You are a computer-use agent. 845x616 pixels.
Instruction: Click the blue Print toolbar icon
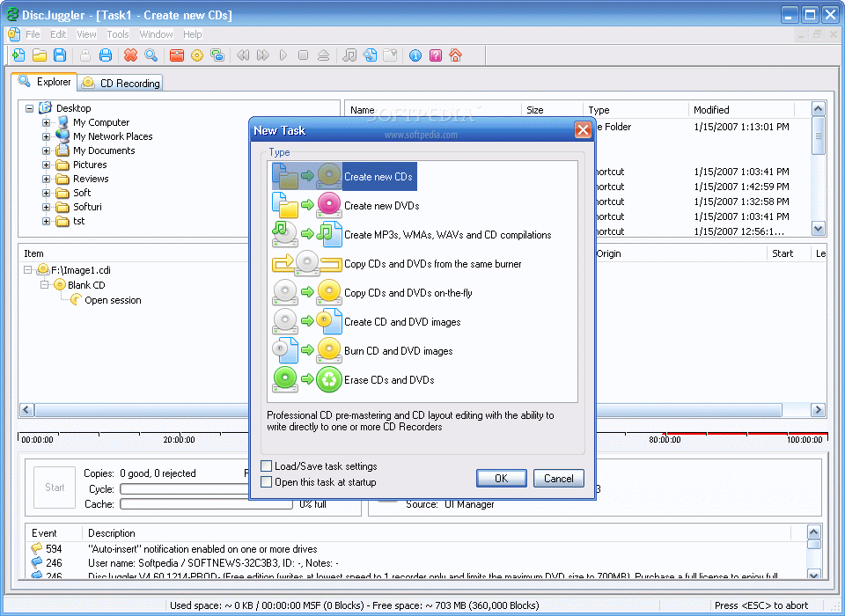pos(106,55)
